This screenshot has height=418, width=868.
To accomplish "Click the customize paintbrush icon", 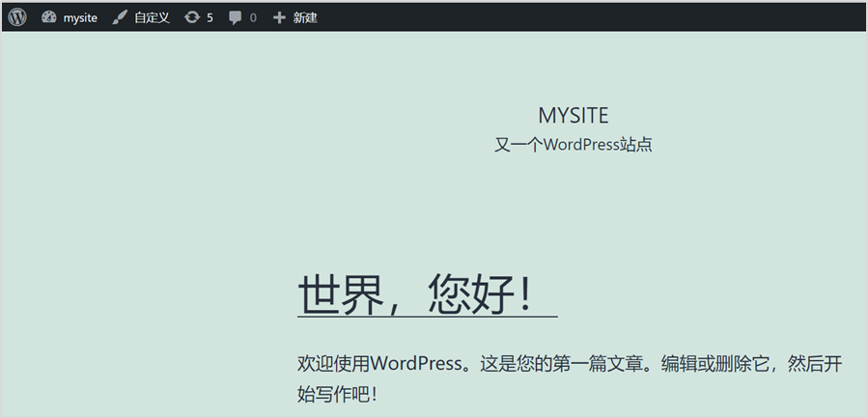I will [x=120, y=17].
